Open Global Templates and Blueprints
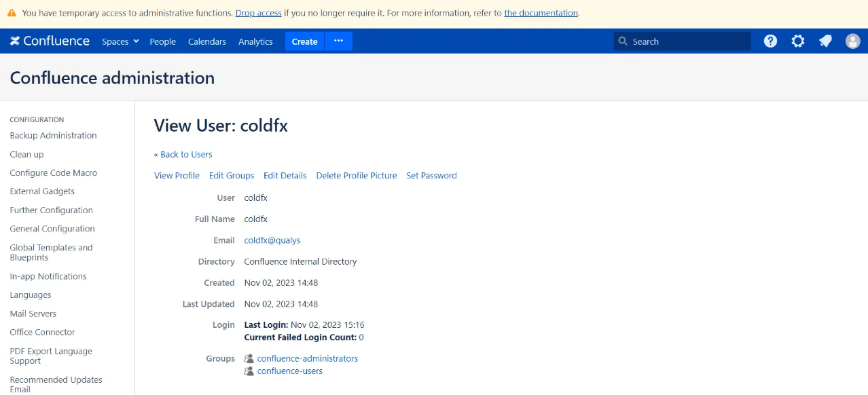868x395 pixels. [51, 252]
